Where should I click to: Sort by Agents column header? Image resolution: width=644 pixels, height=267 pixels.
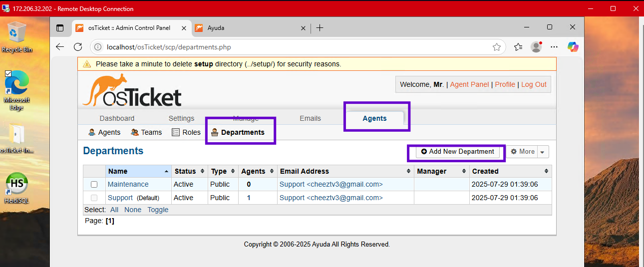258,171
